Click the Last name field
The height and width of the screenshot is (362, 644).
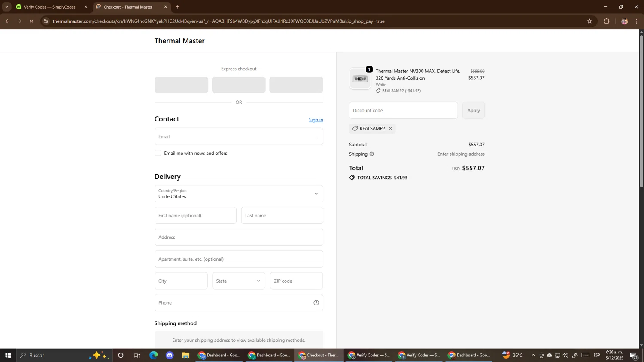point(282,215)
